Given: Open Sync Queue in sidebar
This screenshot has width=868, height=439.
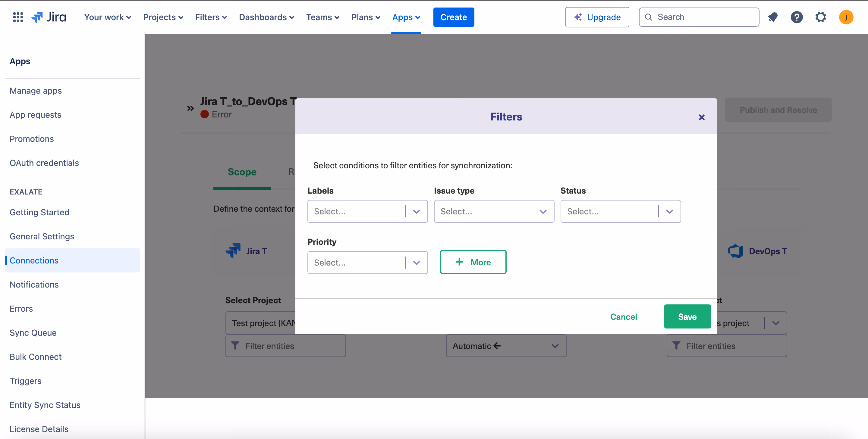Looking at the screenshot, I should pos(33,333).
